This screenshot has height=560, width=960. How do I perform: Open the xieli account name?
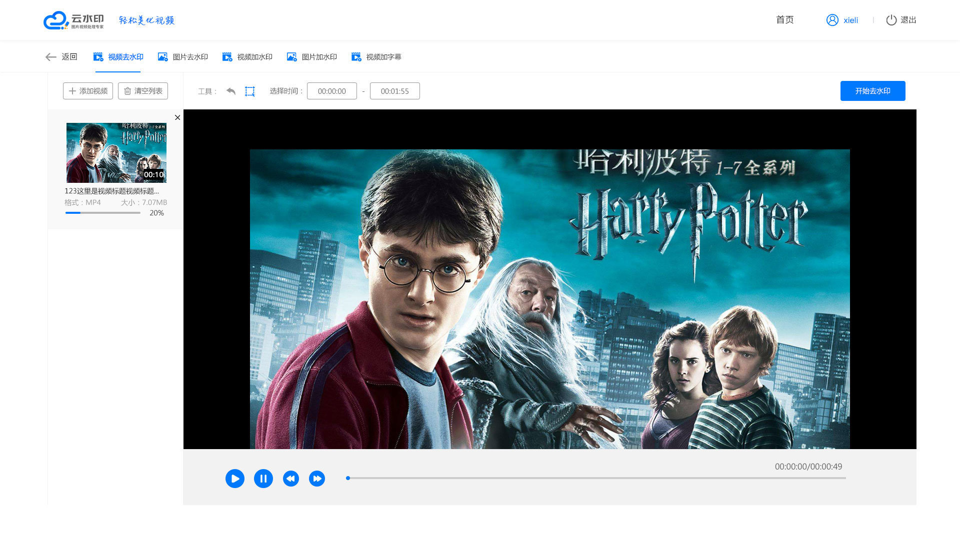[x=850, y=20]
